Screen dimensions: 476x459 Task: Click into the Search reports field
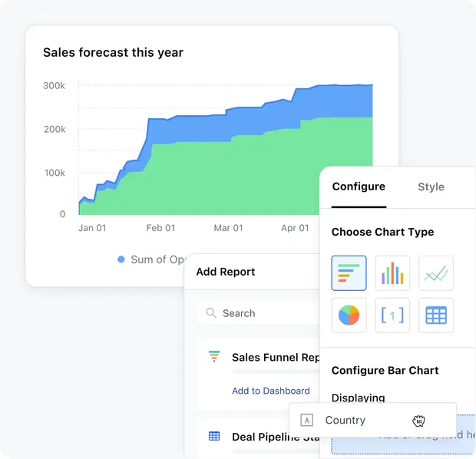[258, 313]
